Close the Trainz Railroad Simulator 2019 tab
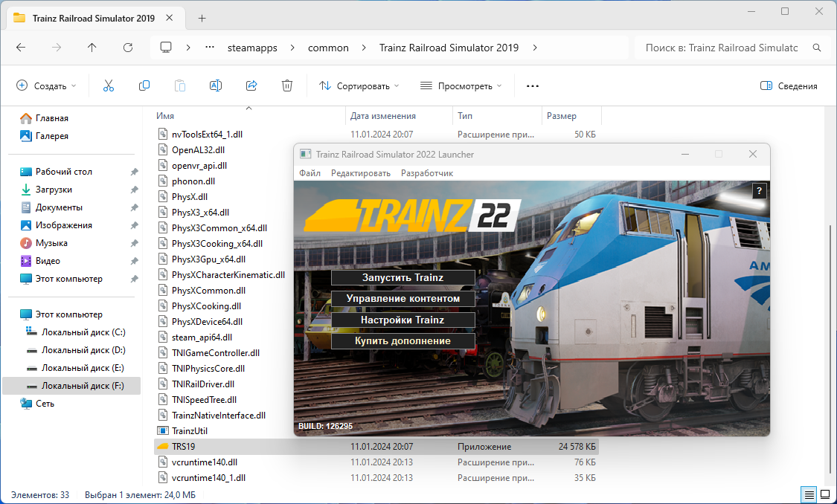 click(x=169, y=18)
